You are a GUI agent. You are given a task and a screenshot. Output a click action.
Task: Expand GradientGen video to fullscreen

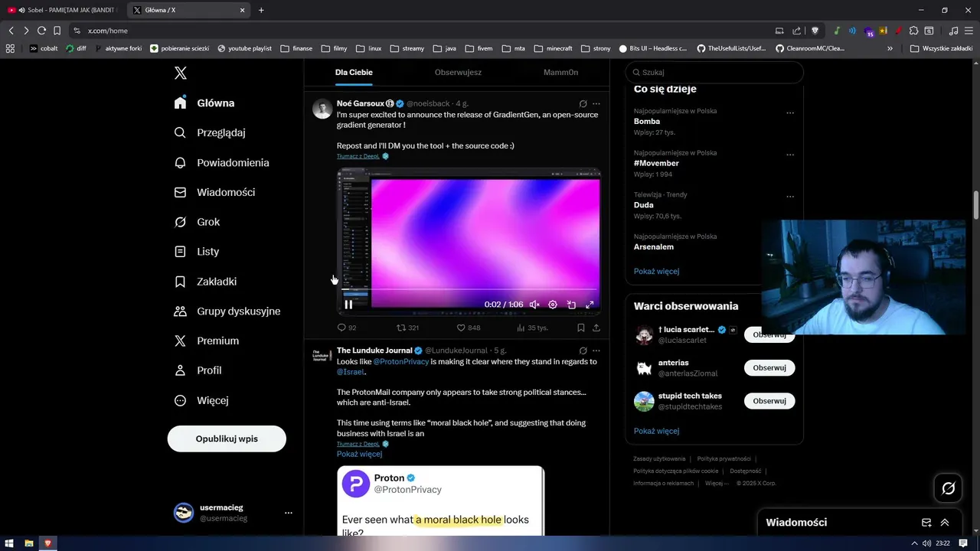coord(590,305)
